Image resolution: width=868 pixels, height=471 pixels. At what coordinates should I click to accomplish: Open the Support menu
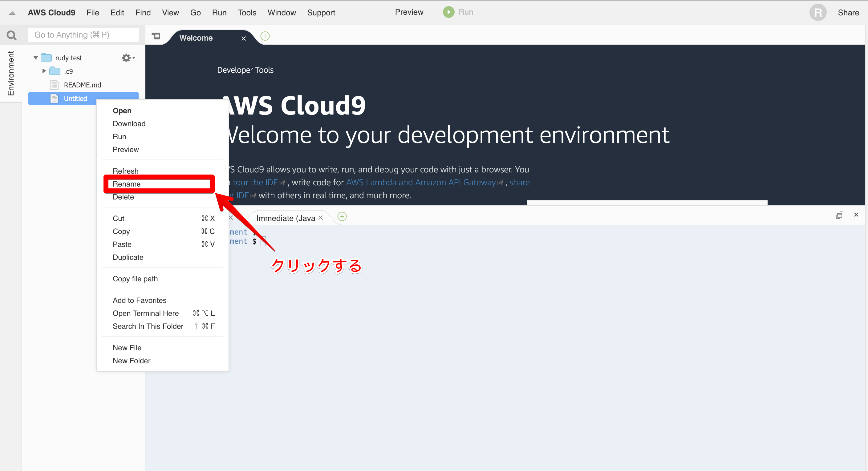(x=321, y=13)
